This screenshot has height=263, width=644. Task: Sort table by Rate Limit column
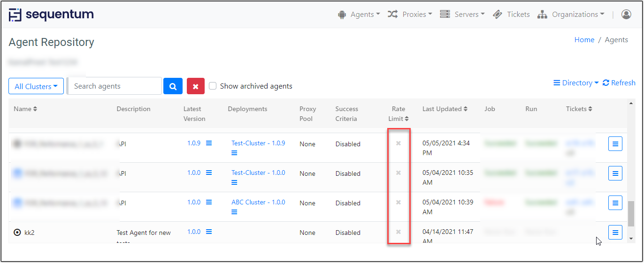pos(399,114)
